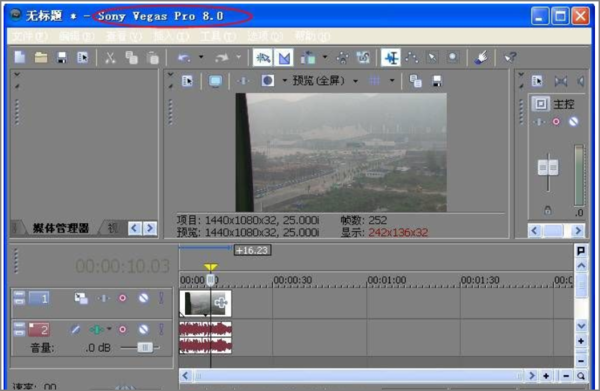Toggle the auto-crossfade icon in the toolbar
The width and height of the screenshot is (600, 391).
[284, 58]
